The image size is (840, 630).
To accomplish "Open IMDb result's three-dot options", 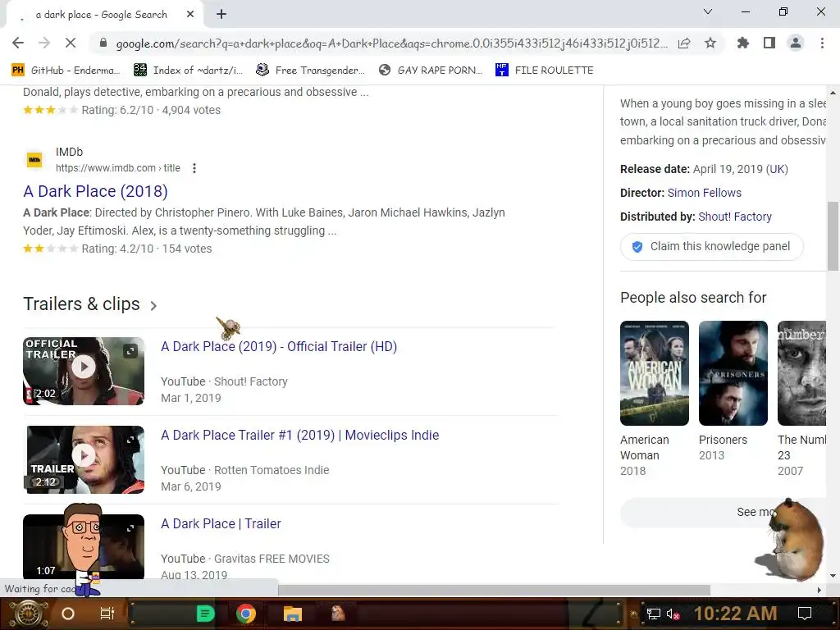I will click(x=194, y=168).
